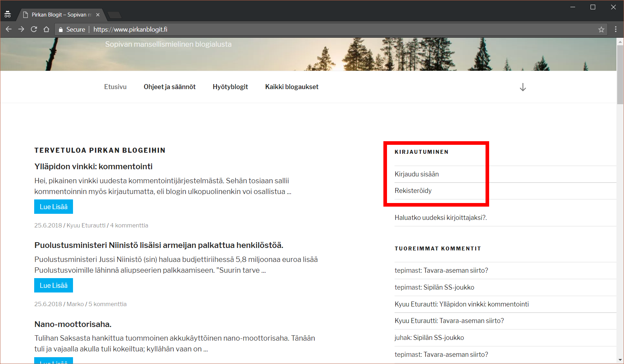Select Hyötyblogit in the navigation menu

coord(230,87)
